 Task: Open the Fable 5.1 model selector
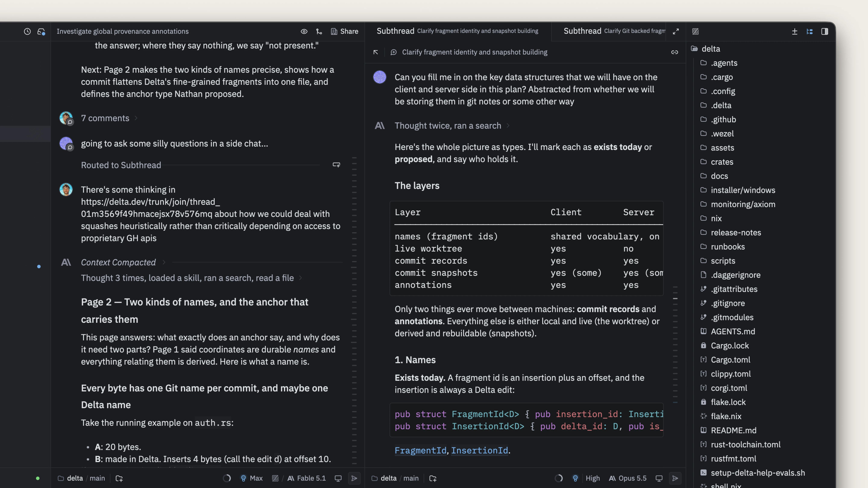pos(307,479)
